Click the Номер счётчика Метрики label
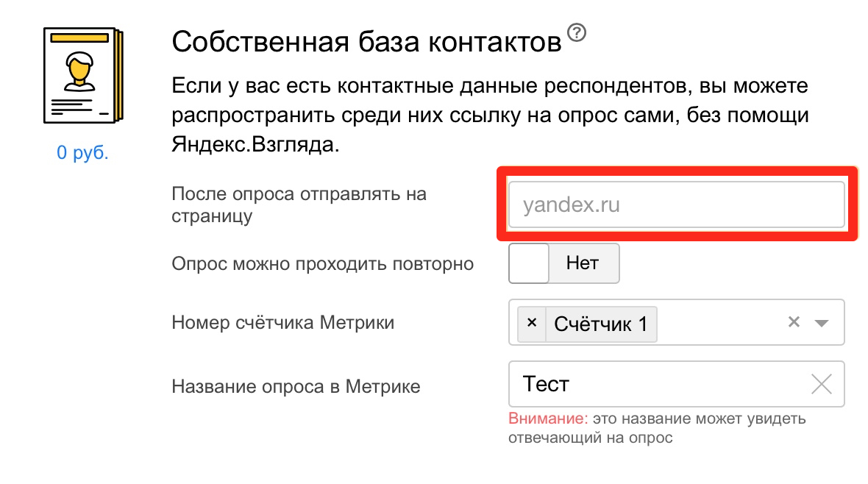 tap(282, 322)
